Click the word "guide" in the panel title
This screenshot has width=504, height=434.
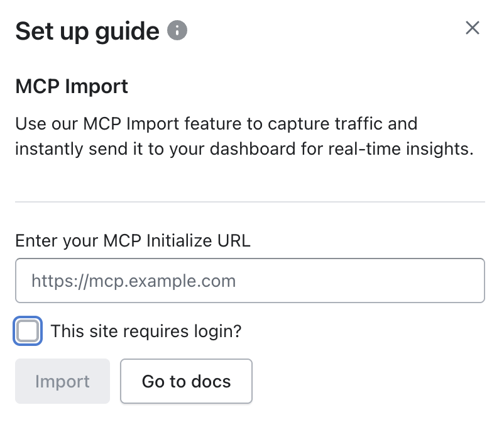point(129,31)
